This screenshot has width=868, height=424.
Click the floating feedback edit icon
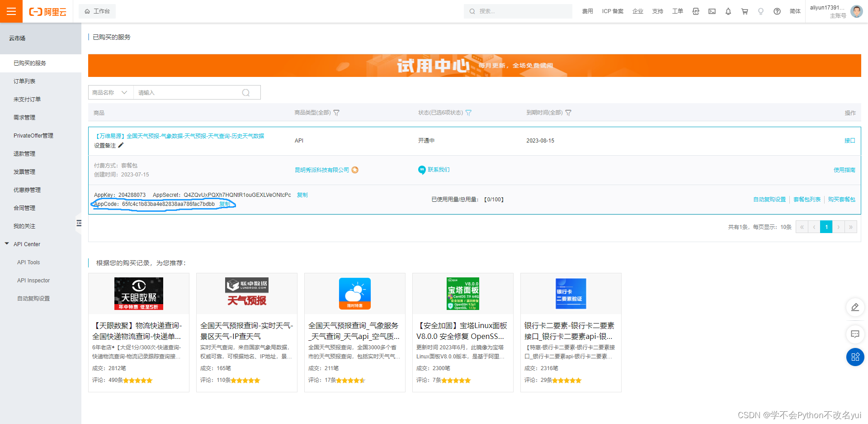click(855, 307)
